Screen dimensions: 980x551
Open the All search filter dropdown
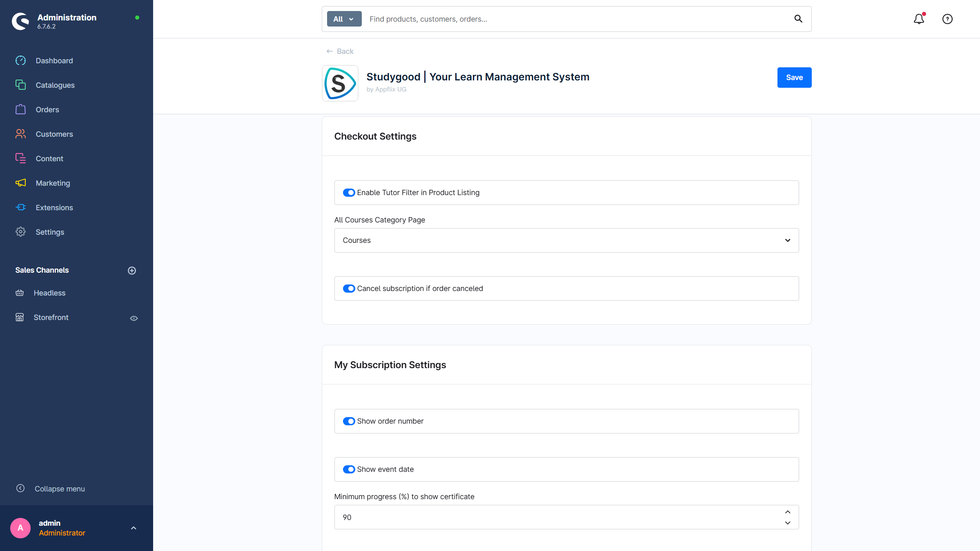[x=344, y=19]
